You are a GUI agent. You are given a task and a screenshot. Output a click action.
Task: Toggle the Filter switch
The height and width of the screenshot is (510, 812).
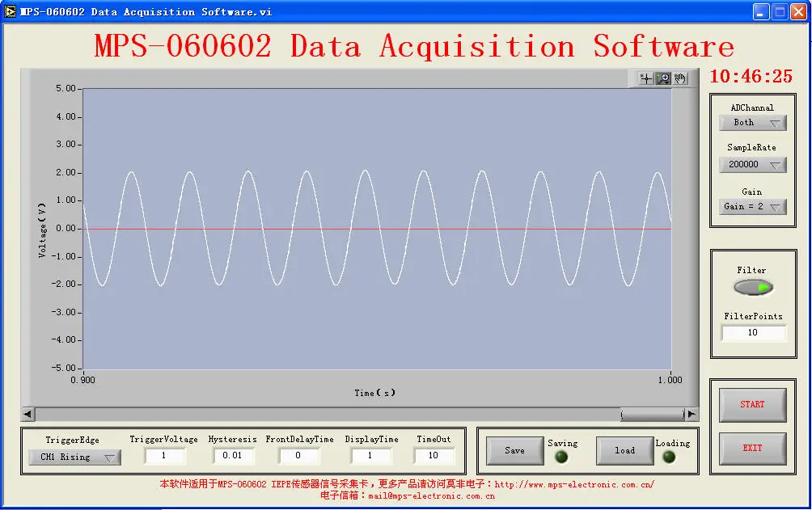[x=753, y=287]
